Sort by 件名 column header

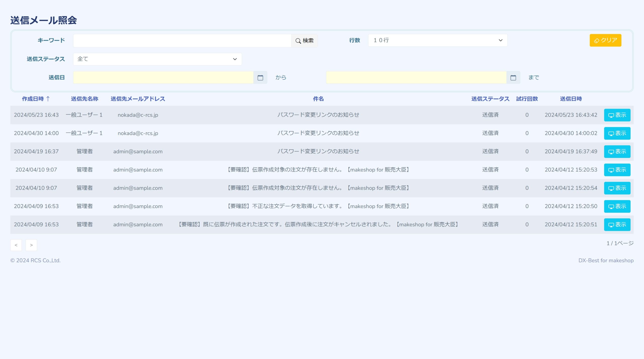(x=318, y=99)
